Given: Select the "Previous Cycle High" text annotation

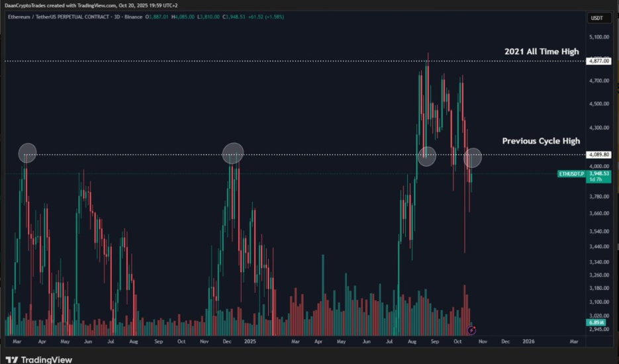Looking at the screenshot, I should click(x=541, y=141).
